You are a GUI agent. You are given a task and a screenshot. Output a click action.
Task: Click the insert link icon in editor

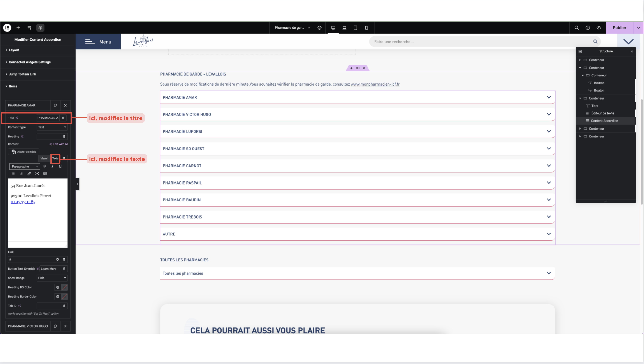pos(29,174)
